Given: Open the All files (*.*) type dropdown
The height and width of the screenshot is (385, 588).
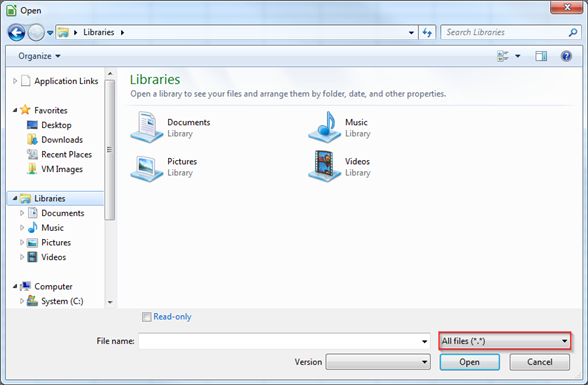Looking at the screenshot, I should (x=505, y=341).
